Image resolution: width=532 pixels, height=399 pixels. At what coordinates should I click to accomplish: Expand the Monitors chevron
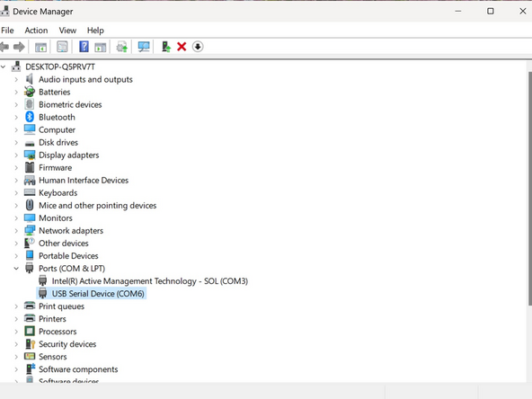point(16,218)
